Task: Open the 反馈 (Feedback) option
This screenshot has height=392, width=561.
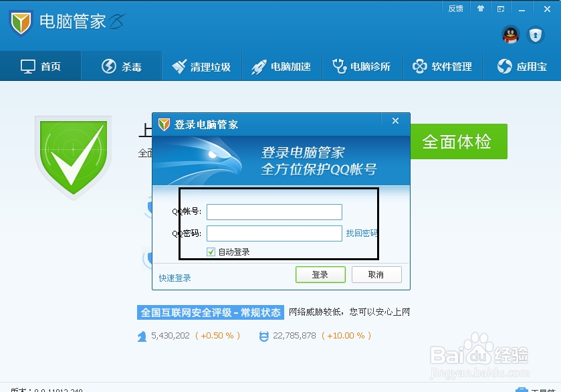Action: tap(455, 8)
